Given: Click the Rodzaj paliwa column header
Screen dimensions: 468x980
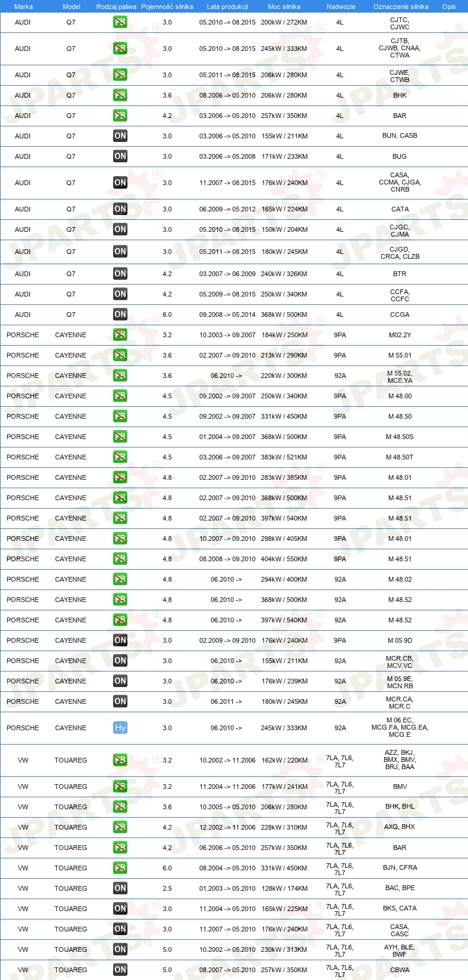Looking at the screenshot, I should tap(116, 7).
